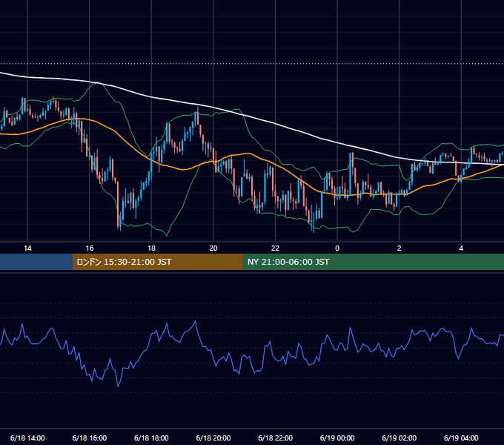
Task: Click the 6/19 00:00 time label
Action: [337, 438]
